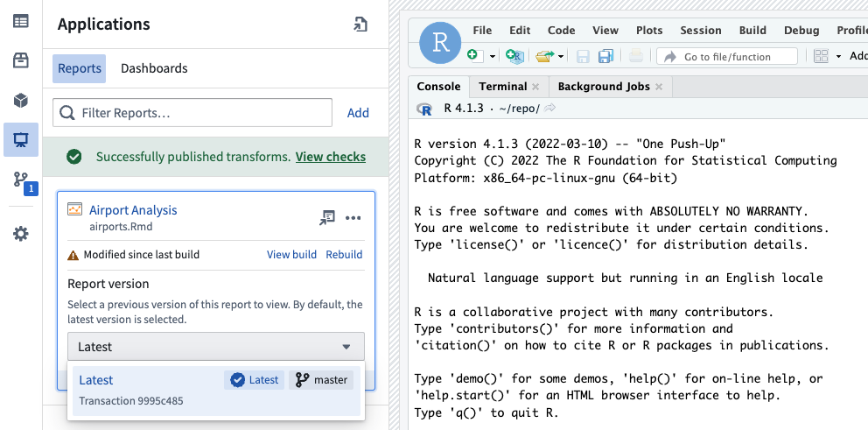868x430 pixels.
Task: Click the create R project icon
Action: click(x=515, y=55)
